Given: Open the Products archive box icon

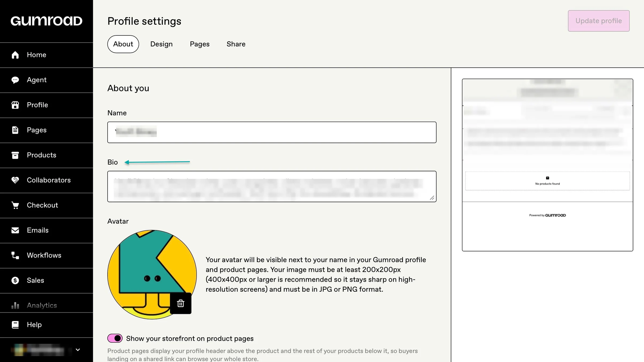Looking at the screenshot, I should (x=15, y=155).
